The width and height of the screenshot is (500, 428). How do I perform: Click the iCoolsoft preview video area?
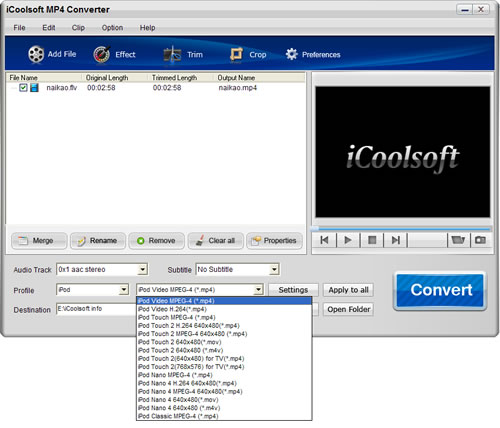(x=403, y=152)
